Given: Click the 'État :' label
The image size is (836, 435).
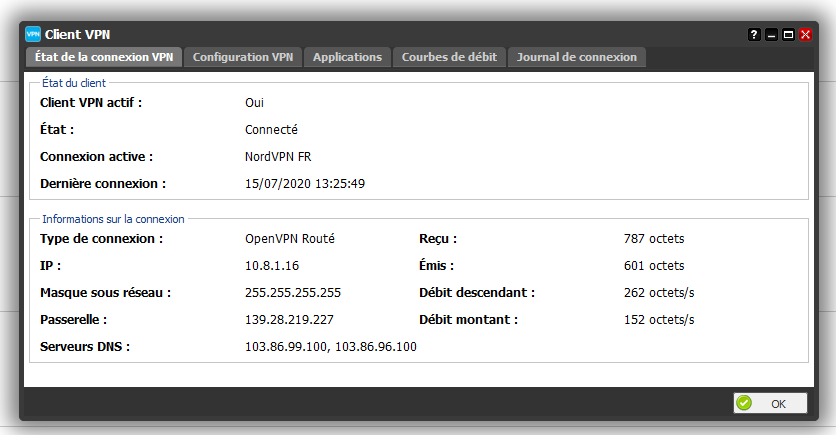Looking at the screenshot, I should tap(57, 130).
